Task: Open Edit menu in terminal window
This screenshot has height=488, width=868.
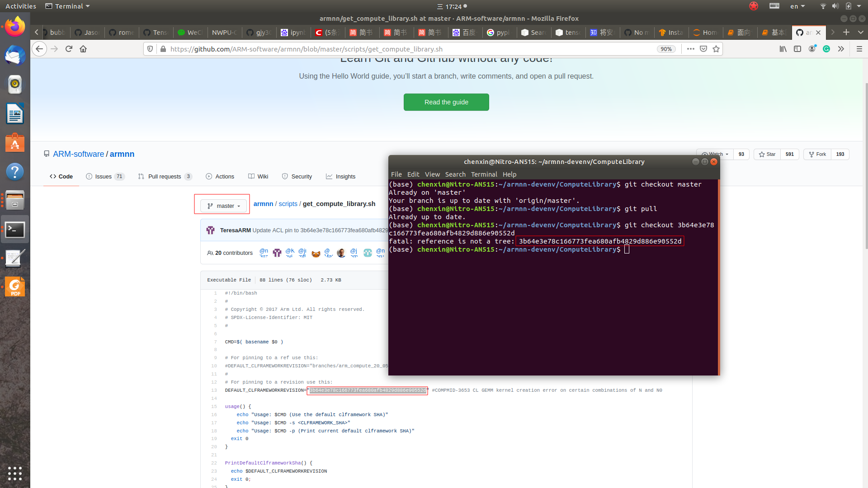Action: coord(413,174)
